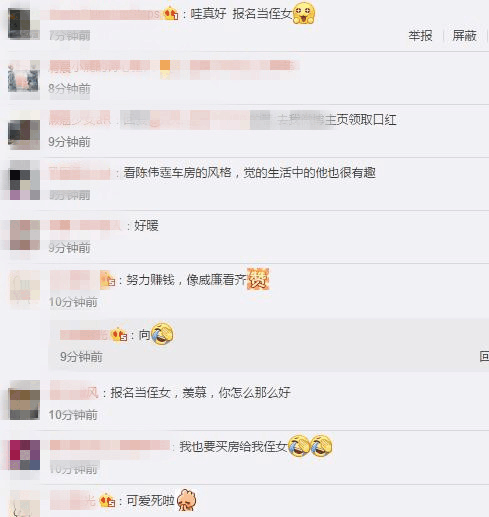Click the 屏蔽 block link
The image size is (489, 517).
tap(464, 35)
